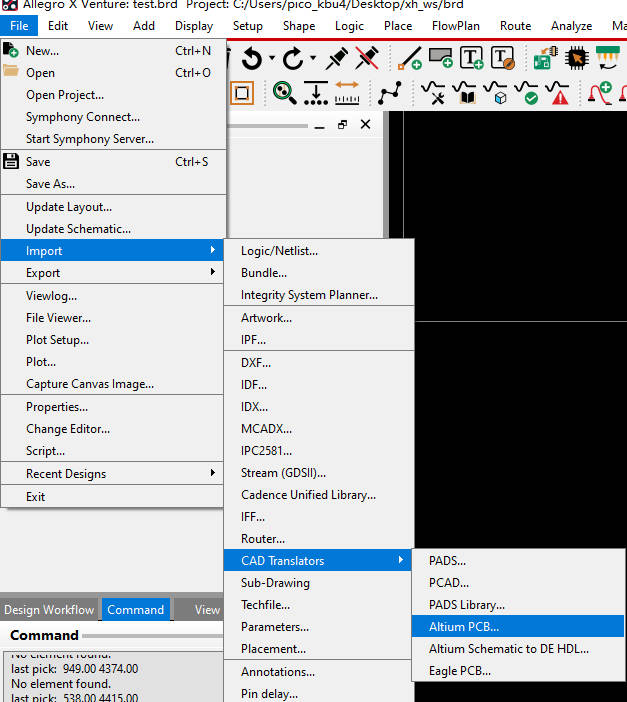The width and height of the screenshot is (627, 702).
Task: Click Save As... in File menu
Action: pyautogui.click(x=112, y=184)
